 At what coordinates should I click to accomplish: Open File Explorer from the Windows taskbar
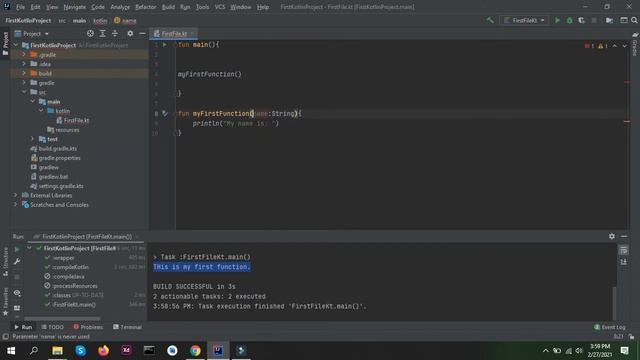pyautogui.click(x=57, y=350)
